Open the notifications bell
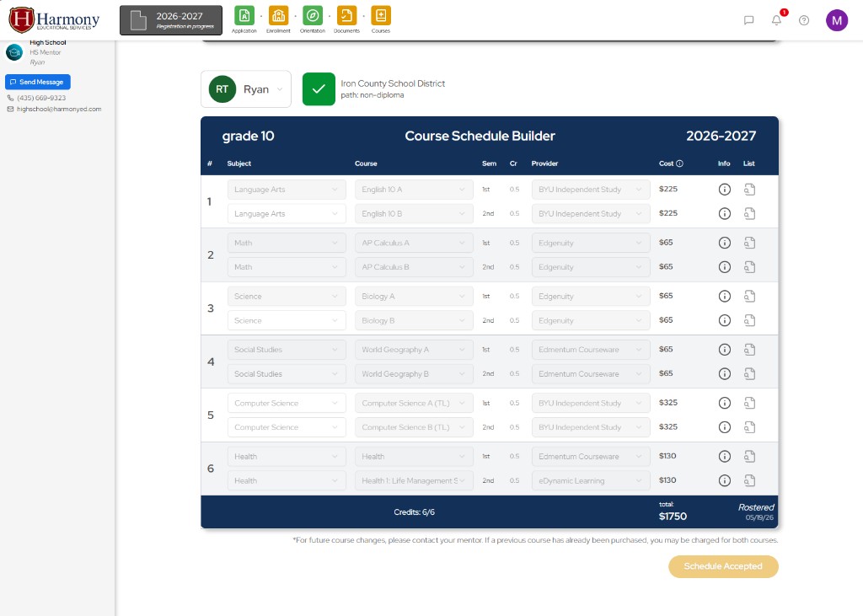The height and width of the screenshot is (616, 863). [x=776, y=20]
